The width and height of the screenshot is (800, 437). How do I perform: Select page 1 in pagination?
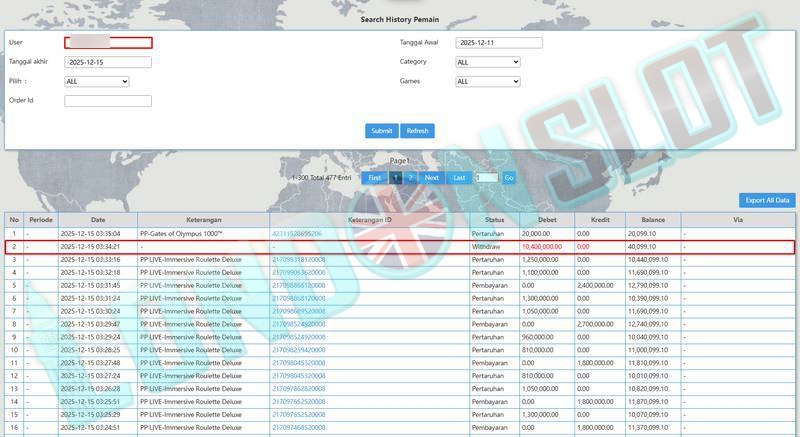click(395, 178)
